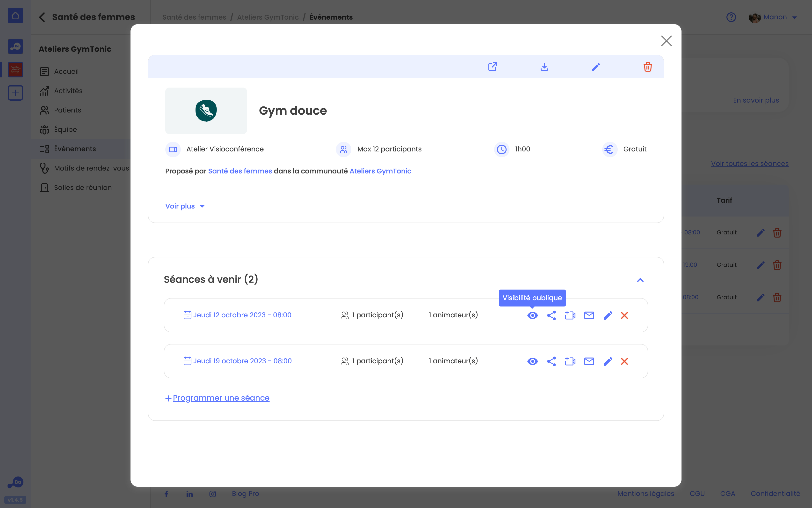Cancel the 19 octobre session

click(624, 361)
